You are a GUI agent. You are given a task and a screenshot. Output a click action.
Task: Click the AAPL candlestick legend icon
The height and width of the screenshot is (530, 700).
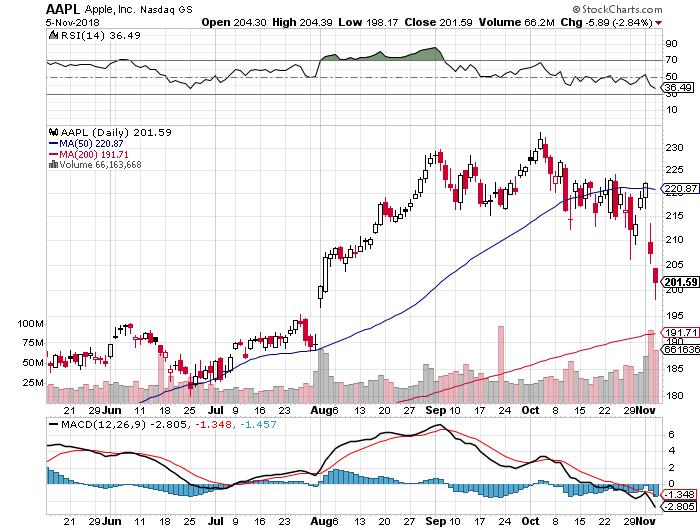point(54,132)
